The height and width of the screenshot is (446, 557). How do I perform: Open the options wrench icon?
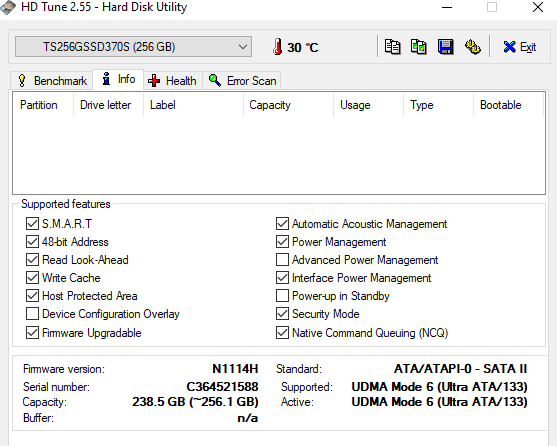tap(472, 47)
